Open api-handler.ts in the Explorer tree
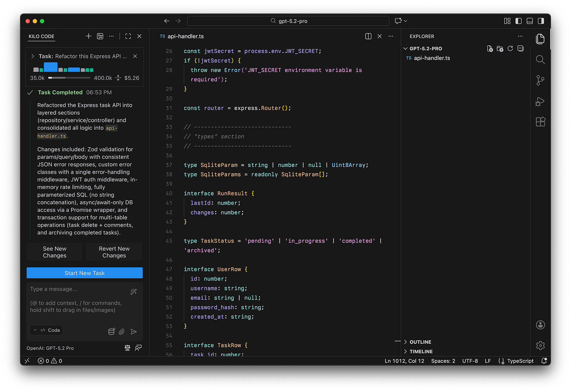The width and height of the screenshot is (571, 392). tap(432, 58)
